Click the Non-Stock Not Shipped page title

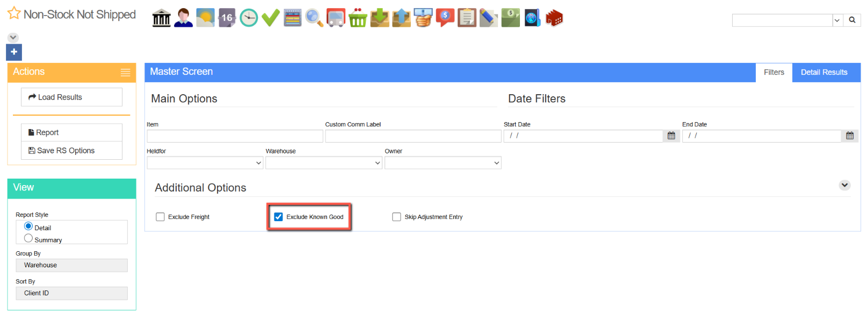coord(79,14)
